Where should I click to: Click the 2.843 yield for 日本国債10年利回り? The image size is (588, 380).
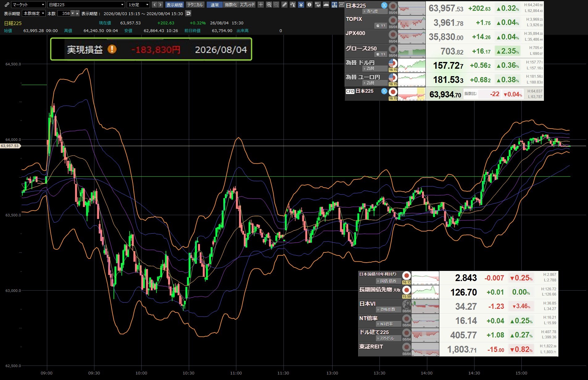click(x=466, y=278)
